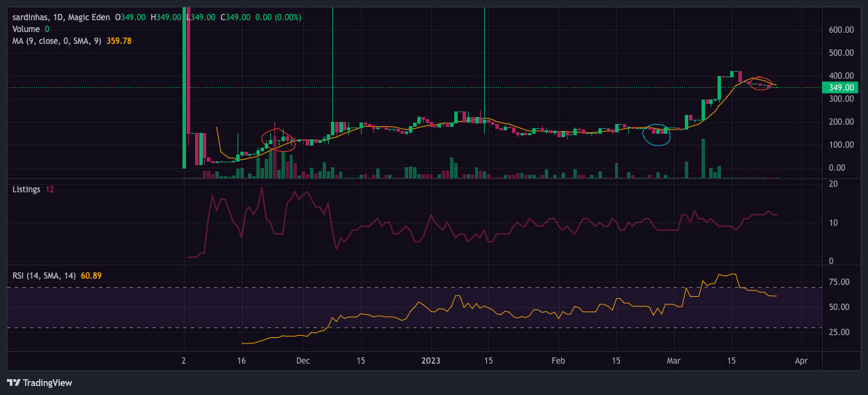Click the Listings value 12

[x=50, y=189]
